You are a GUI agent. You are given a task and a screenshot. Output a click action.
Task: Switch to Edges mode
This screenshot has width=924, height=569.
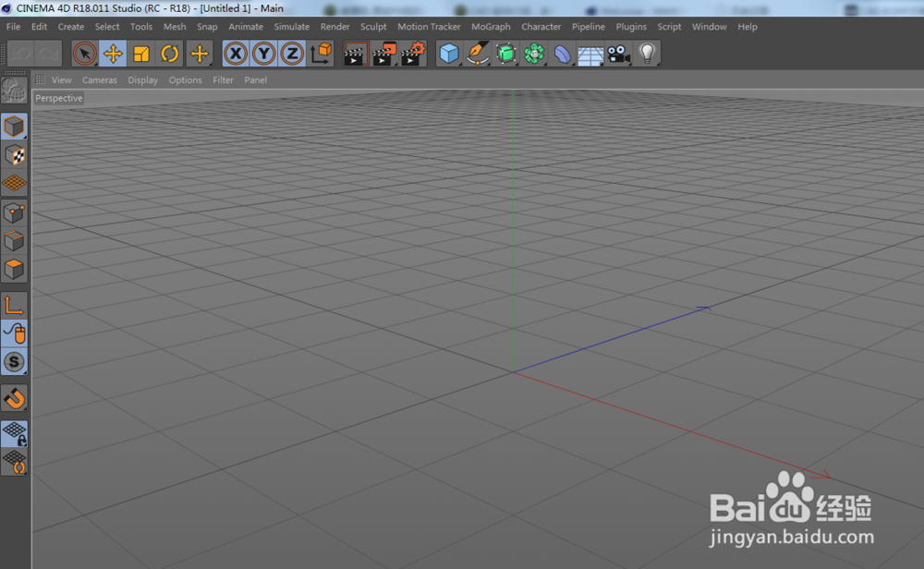14,241
